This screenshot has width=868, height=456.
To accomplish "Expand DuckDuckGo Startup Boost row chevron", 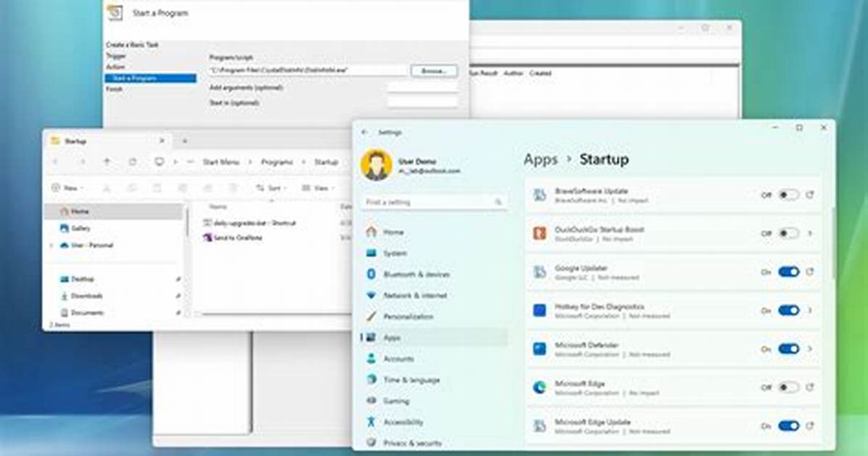I will 810,233.
